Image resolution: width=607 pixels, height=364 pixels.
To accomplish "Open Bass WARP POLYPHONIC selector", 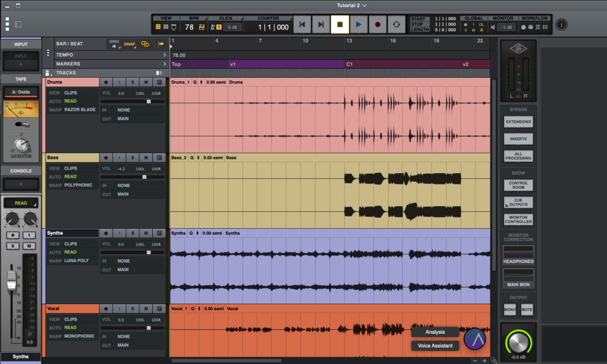I will coord(78,185).
